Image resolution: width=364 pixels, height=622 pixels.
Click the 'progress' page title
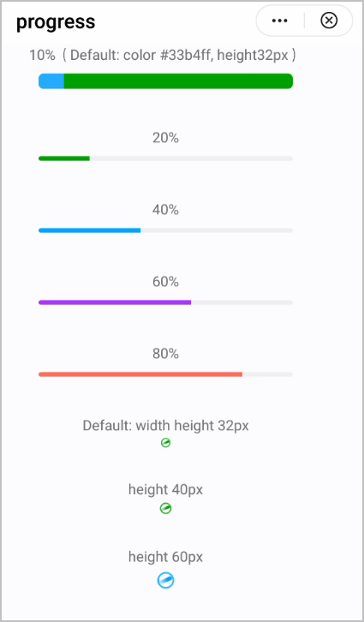(x=56, y=21)
